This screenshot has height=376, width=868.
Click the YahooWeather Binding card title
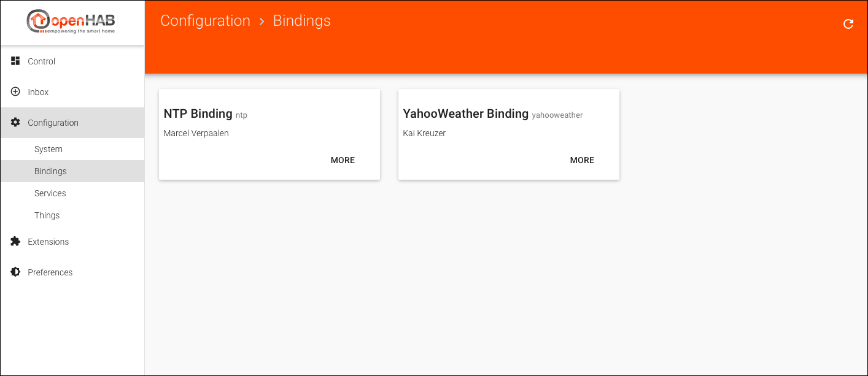[465, 113]
